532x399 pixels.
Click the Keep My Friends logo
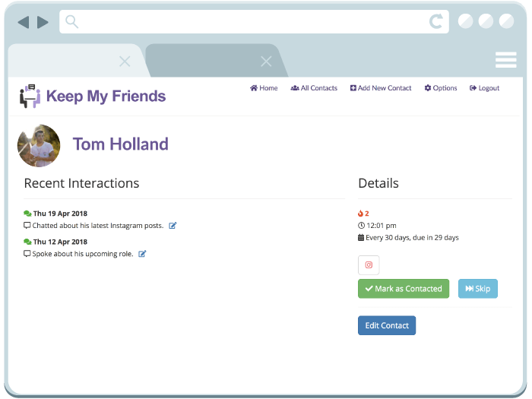pyautogui.click(x=93, y=96)
